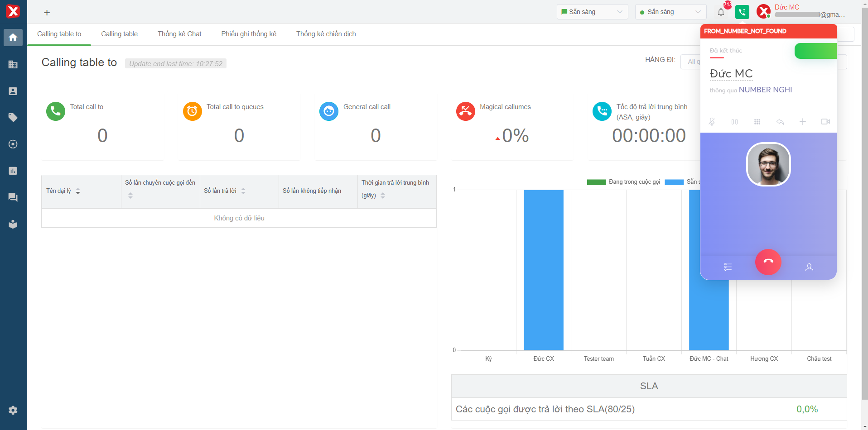Click the transfer call arrow icon
Viewport: 868px width, 430px height.
[780, 122]
